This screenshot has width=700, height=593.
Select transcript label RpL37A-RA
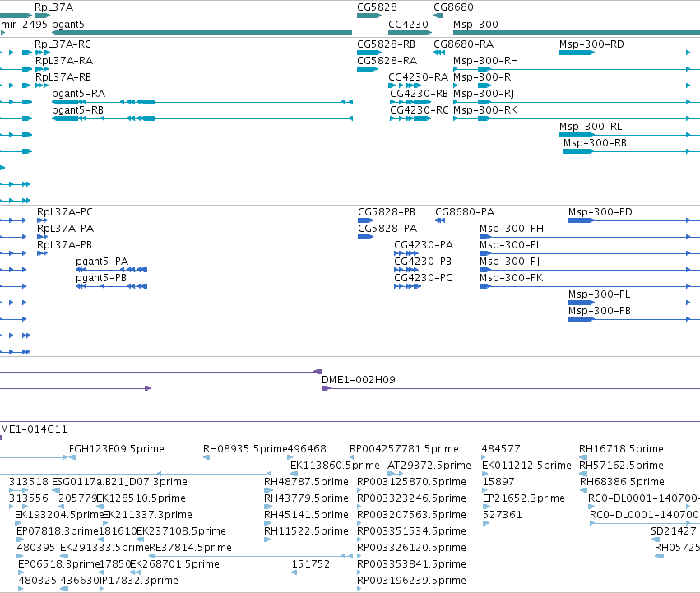pos(64,60)
